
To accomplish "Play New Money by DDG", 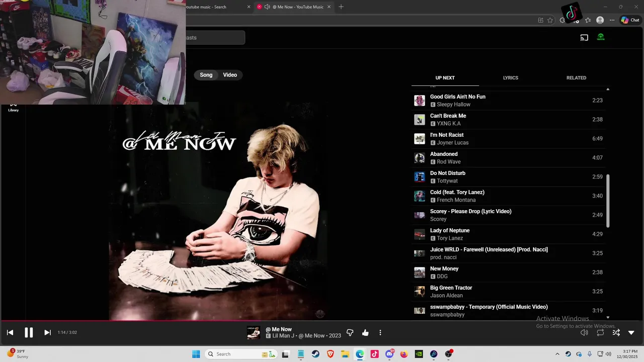I will pyautogui.click(x=508, y=273).
